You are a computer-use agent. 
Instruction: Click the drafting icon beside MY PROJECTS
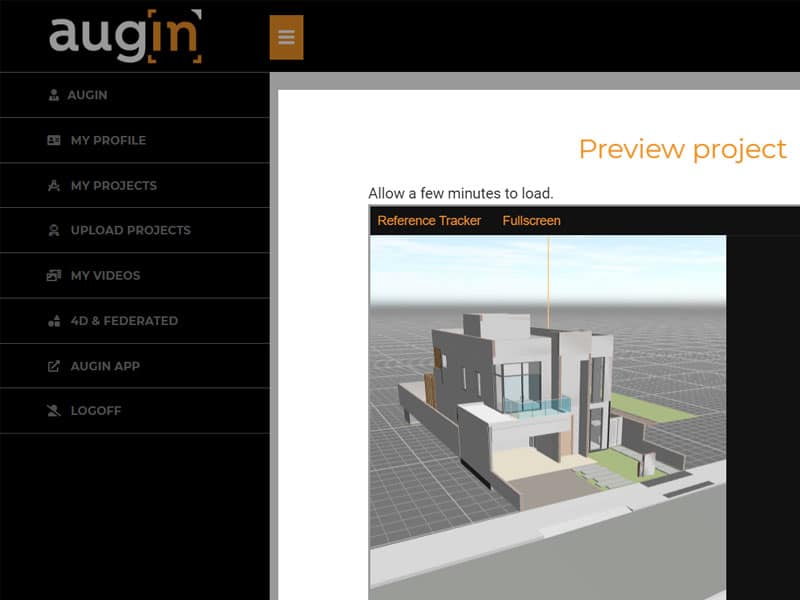tap(54, 185)
